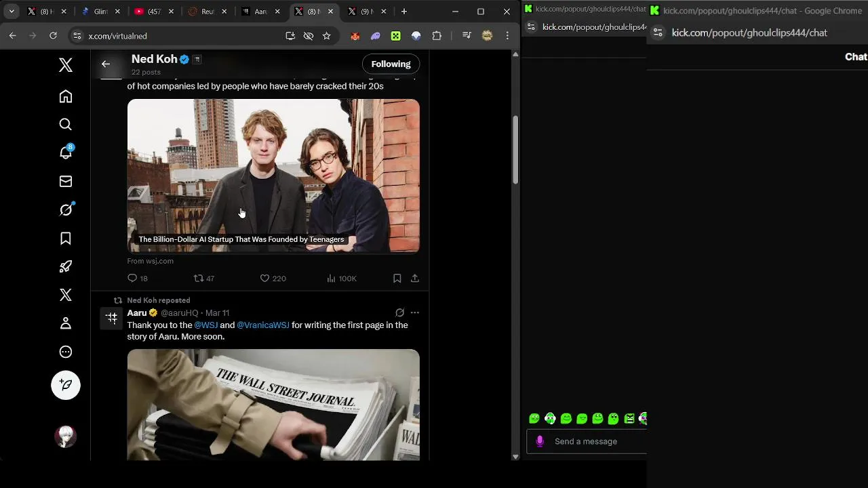Open the @aaruHQ handle
This screenshot has width=868, height=488.
point(180,313)
